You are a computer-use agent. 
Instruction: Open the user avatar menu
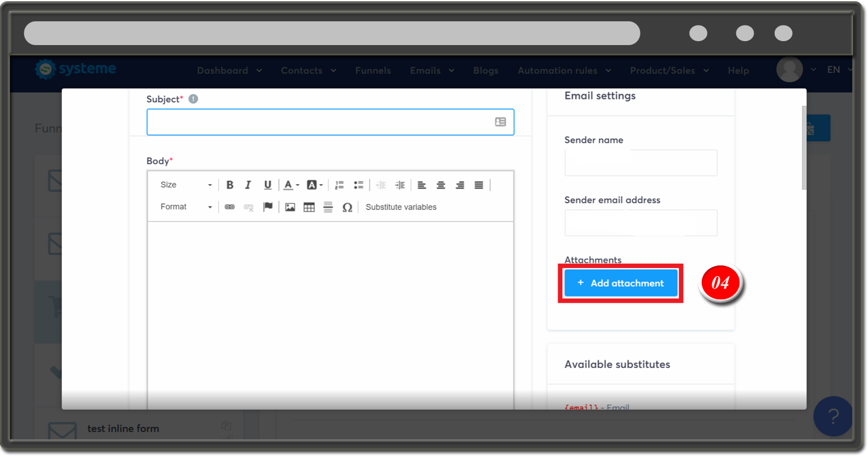pos(790,70)
